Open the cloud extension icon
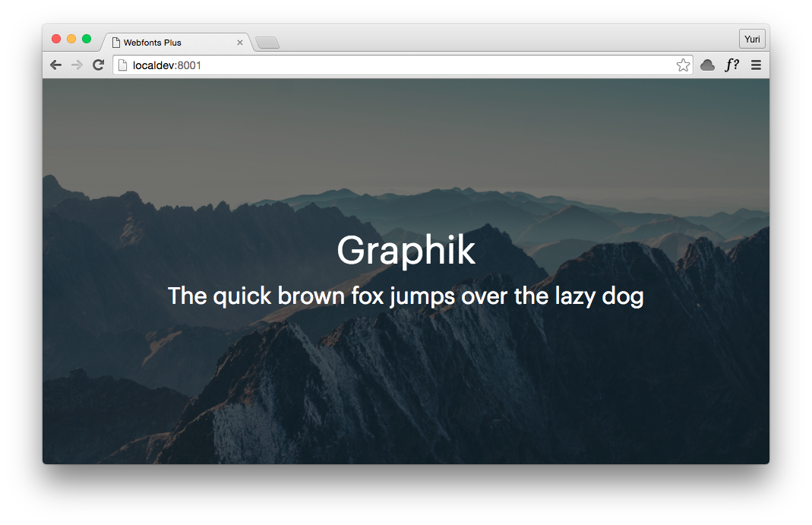812x525 pixels. (707, 65)
